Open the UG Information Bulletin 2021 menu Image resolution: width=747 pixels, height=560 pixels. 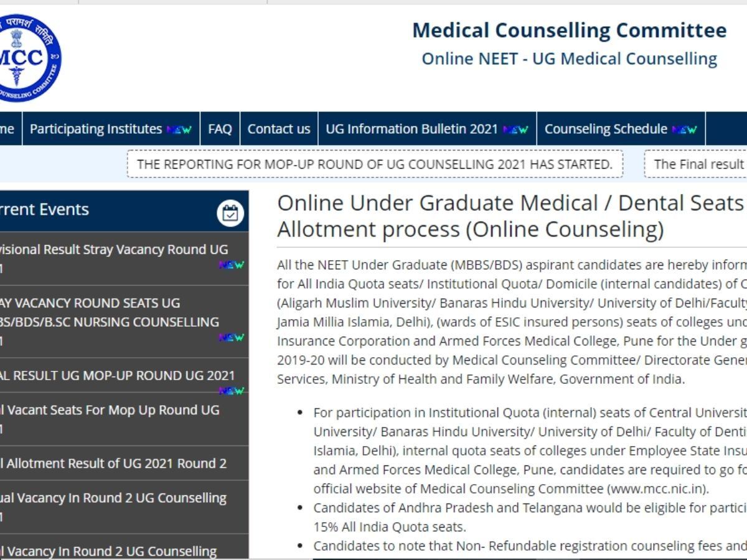pyautogui.click(x=412, y=129)
